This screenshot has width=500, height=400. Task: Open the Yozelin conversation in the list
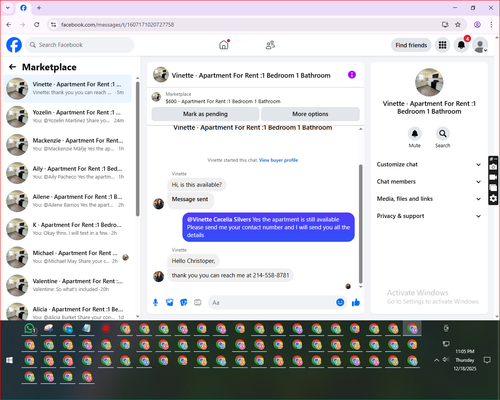click(68, 117)
